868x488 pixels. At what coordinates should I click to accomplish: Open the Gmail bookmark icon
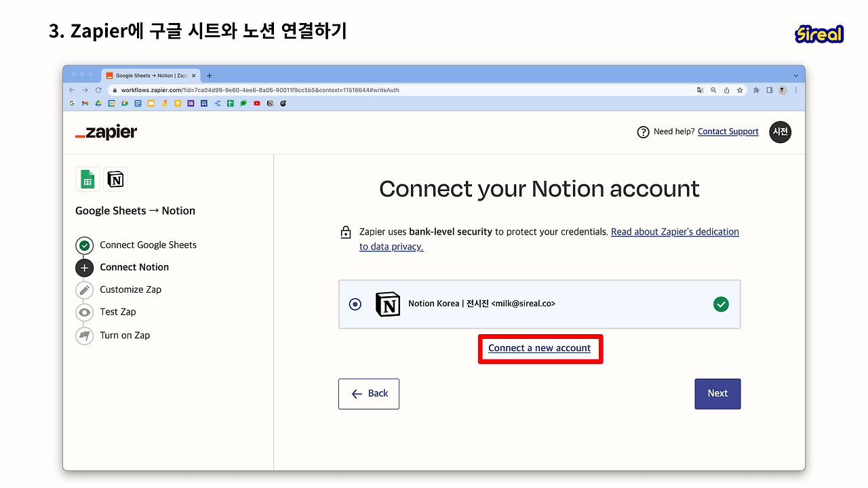click(x=85, y=104)
